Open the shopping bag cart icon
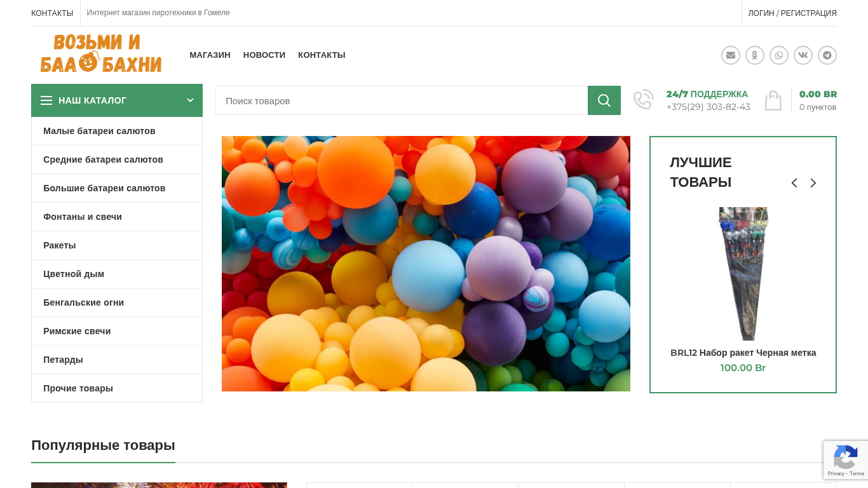Viewport: 868px width, 488px height. point(773,100)
